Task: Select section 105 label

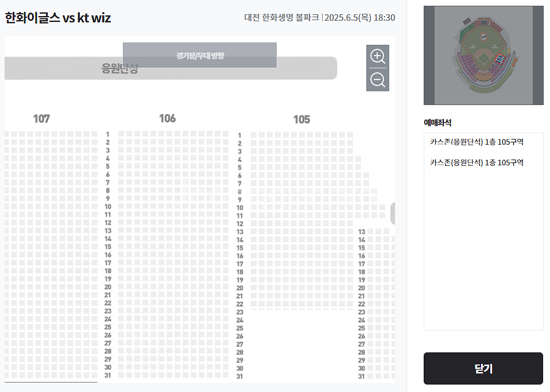Action: coord(301,119)
